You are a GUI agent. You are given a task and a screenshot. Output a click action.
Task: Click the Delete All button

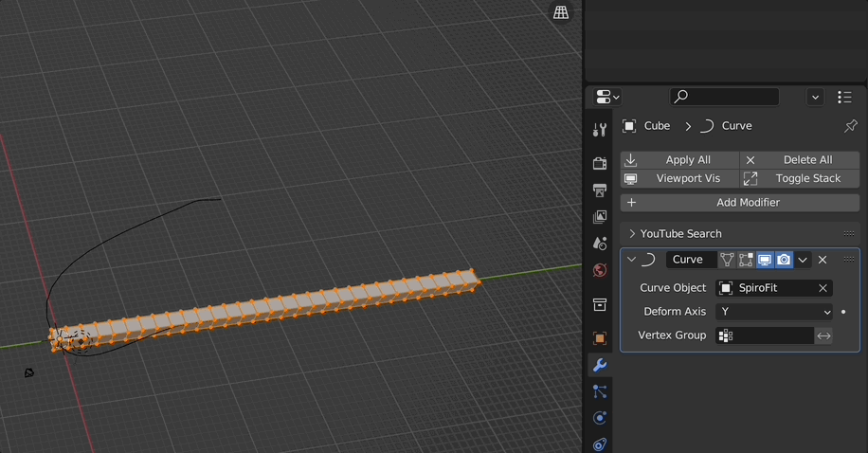point(800,160)
